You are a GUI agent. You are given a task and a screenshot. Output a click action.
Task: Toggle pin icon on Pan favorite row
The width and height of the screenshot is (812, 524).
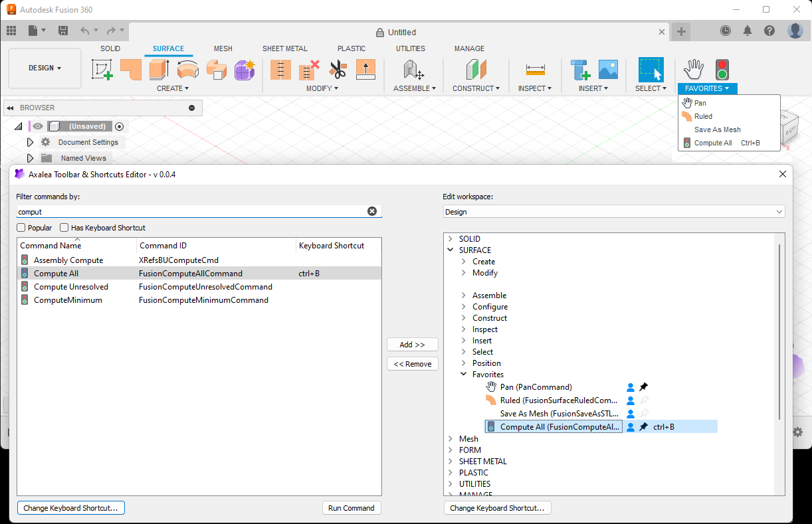point(643,387)
